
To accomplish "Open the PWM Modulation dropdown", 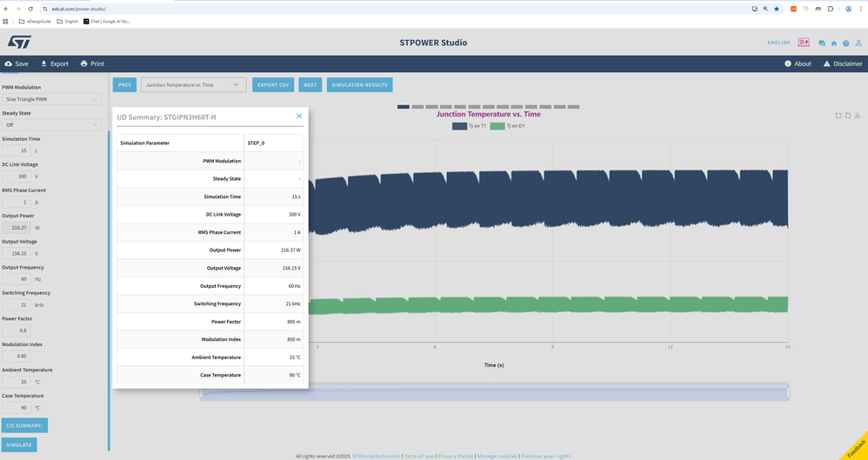I will [52, 99].
